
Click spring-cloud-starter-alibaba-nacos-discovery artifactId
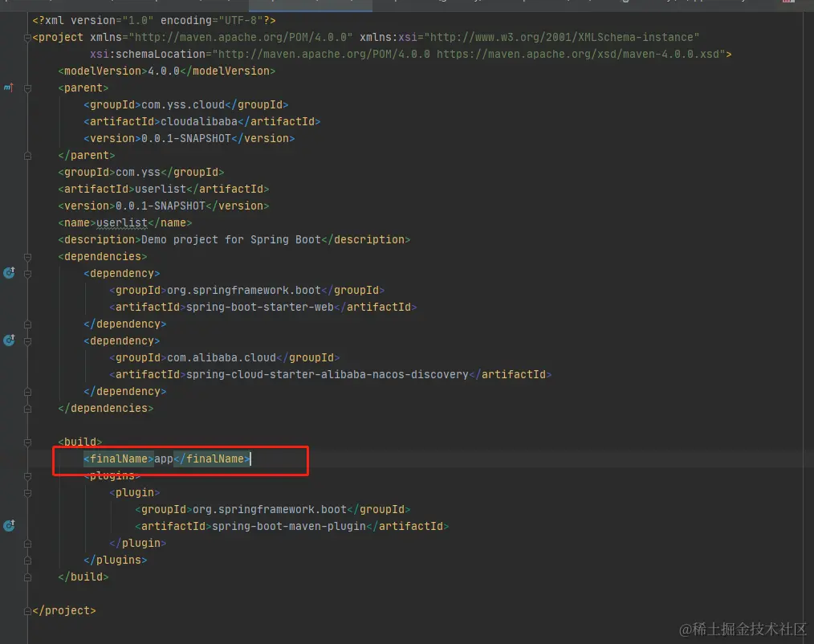(327, 374)
